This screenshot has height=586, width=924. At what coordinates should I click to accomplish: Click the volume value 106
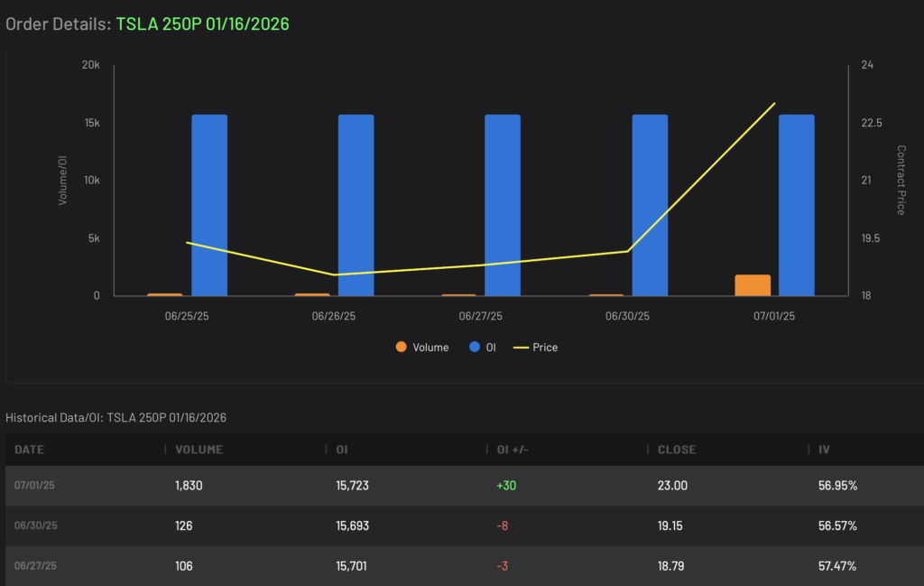click(x=184, y=566)
